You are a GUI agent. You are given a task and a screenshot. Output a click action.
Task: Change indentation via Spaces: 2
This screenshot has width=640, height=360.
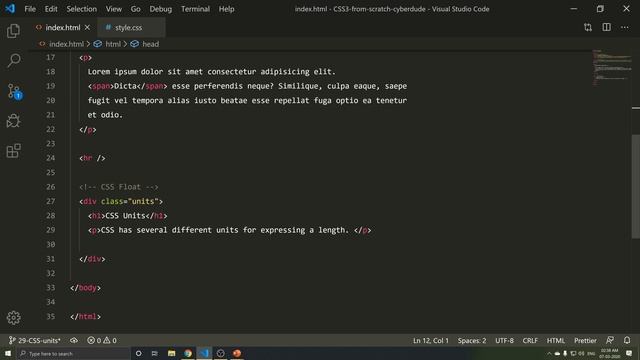(x=472, y=340)
